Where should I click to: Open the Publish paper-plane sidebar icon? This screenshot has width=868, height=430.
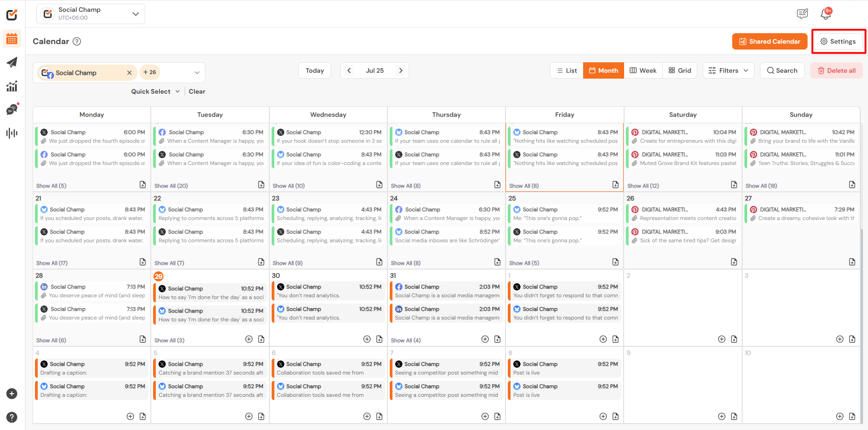tap(12, 62)
